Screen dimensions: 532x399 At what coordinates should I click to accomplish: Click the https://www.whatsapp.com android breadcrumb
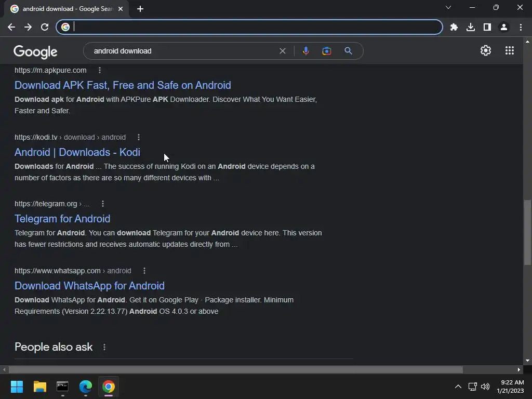point(73,271)
